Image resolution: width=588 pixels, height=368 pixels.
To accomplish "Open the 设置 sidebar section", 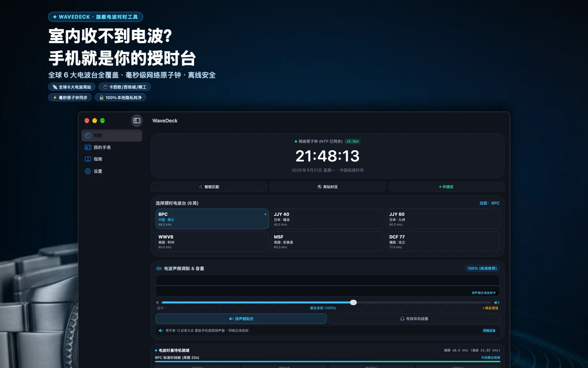I will [x=112, y=171].
